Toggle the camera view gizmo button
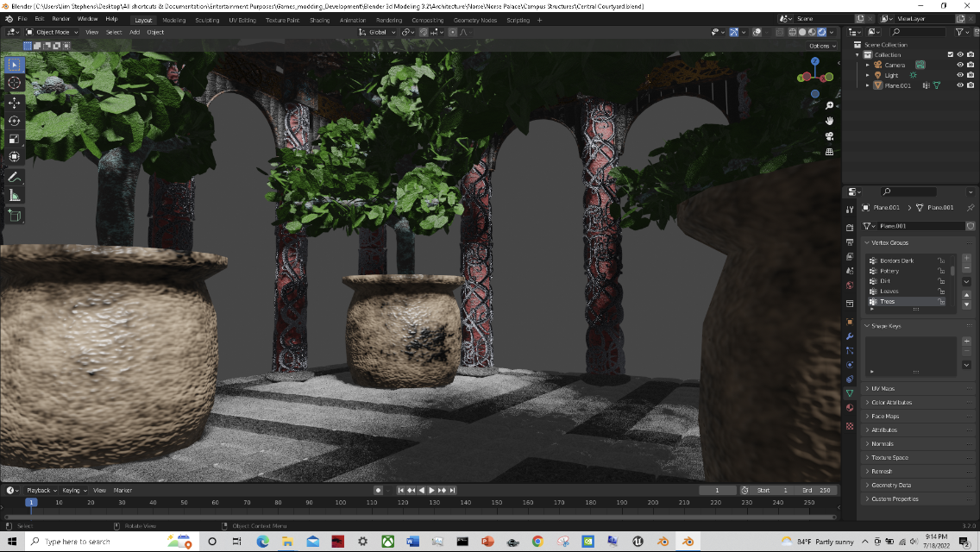The height and width of the screenshot is (552, 980). (x=829, y=136)
